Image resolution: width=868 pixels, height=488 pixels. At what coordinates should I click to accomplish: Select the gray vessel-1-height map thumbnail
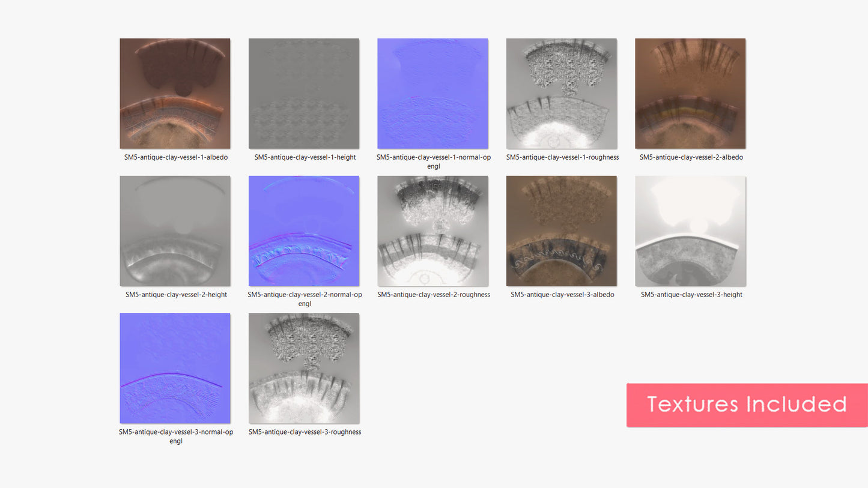coord(304,93)
